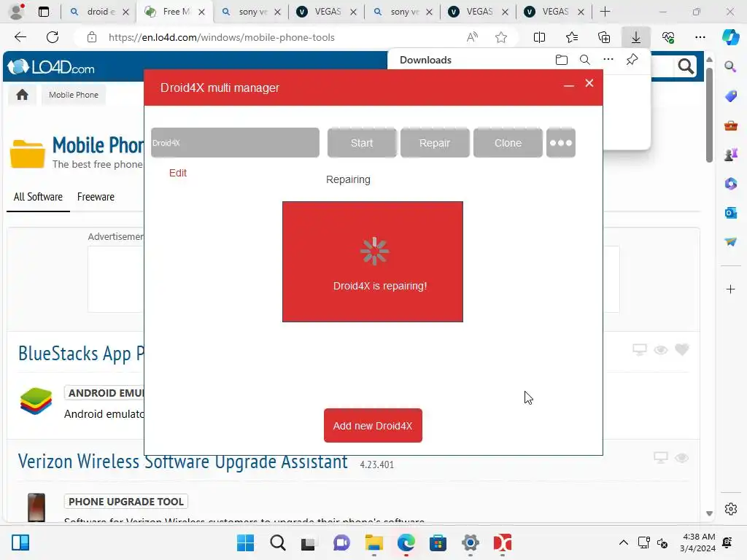The image size is (747, 560).
Task: Toggle the Downloads toolbar button
Action: (x=636, y=37)
